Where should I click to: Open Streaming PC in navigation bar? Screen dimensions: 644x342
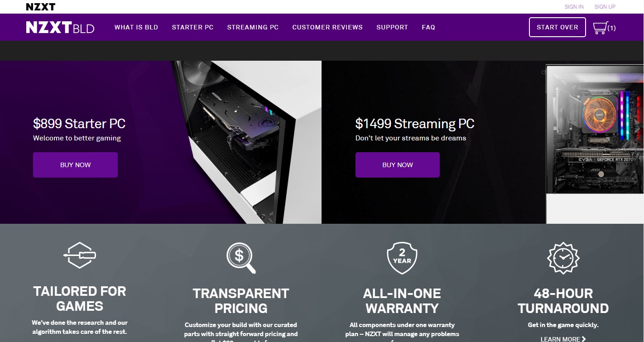tap(253, 27)
